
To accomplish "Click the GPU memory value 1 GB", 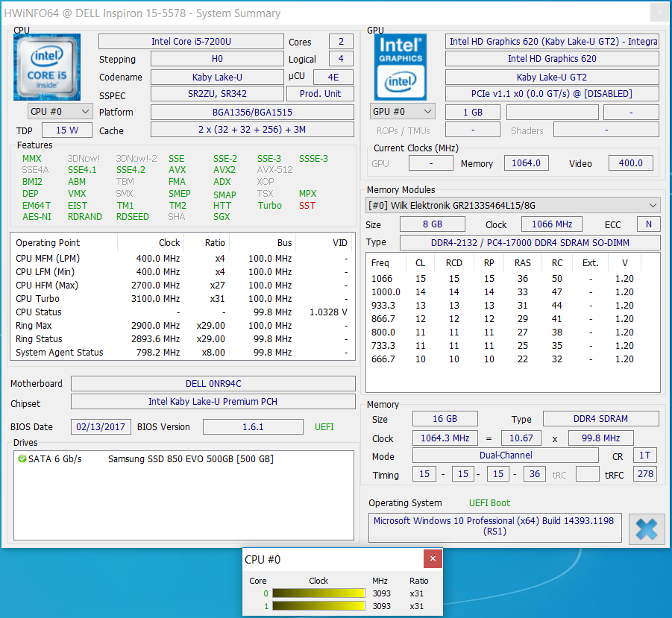I will pyautogui.click(x=473, y=113).
